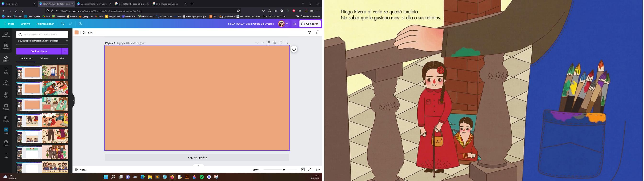Open the user profile avatar
644x181 pixels.
[281, 24]
